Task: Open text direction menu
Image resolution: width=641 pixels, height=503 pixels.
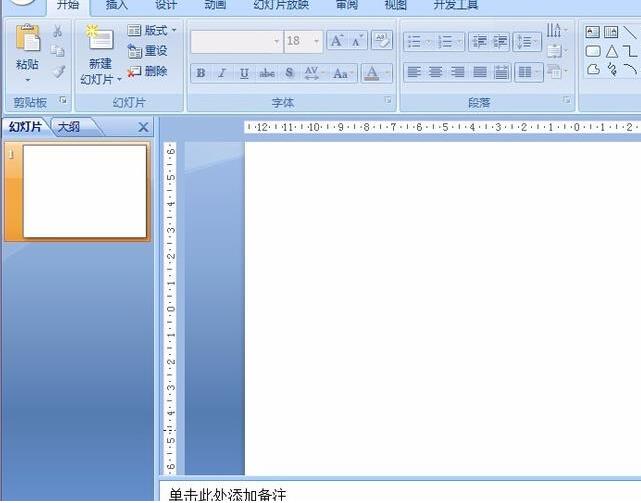Action: (x=557, y=30)
